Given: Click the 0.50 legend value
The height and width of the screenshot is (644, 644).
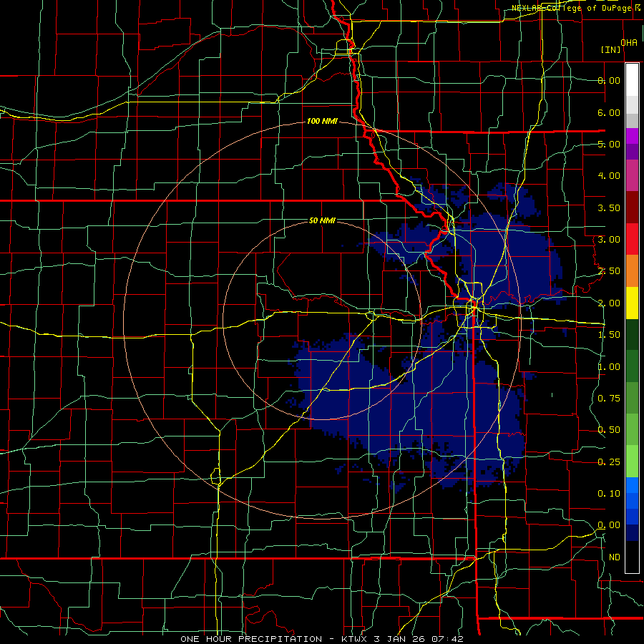Looking at the screenshot, I should (609, 430).
